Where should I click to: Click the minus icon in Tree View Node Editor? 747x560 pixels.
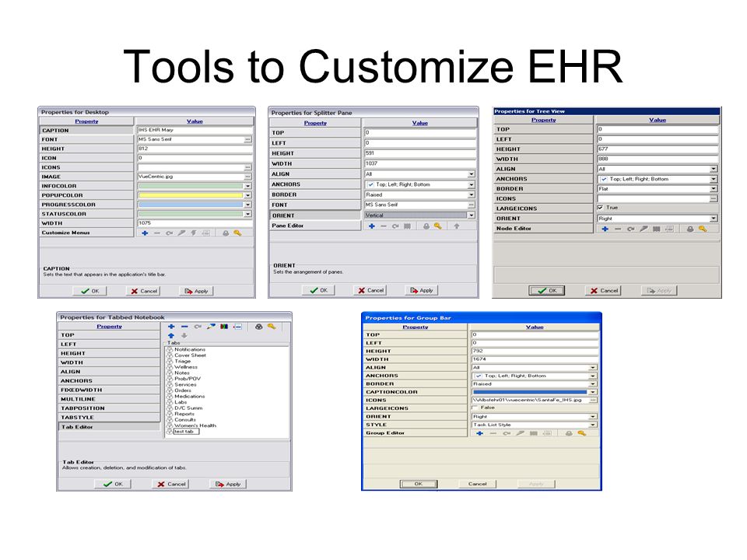pos(618,229)
